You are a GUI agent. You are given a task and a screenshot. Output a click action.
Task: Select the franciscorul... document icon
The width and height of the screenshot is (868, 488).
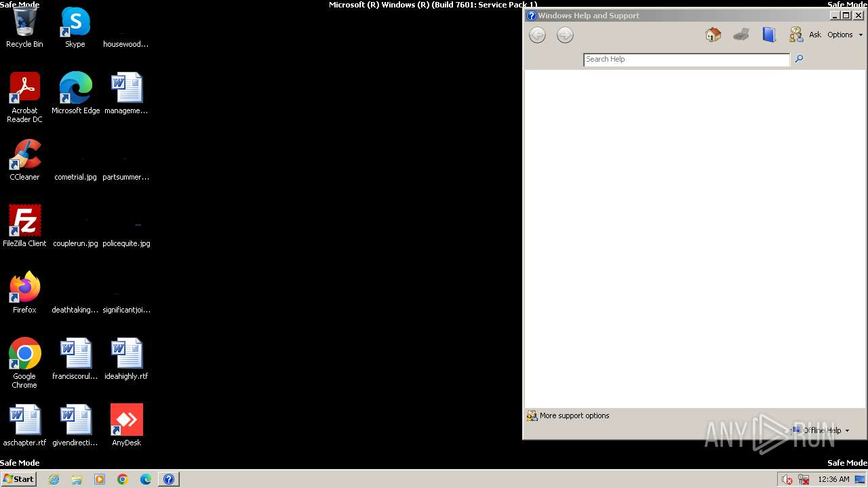[75, 359]
